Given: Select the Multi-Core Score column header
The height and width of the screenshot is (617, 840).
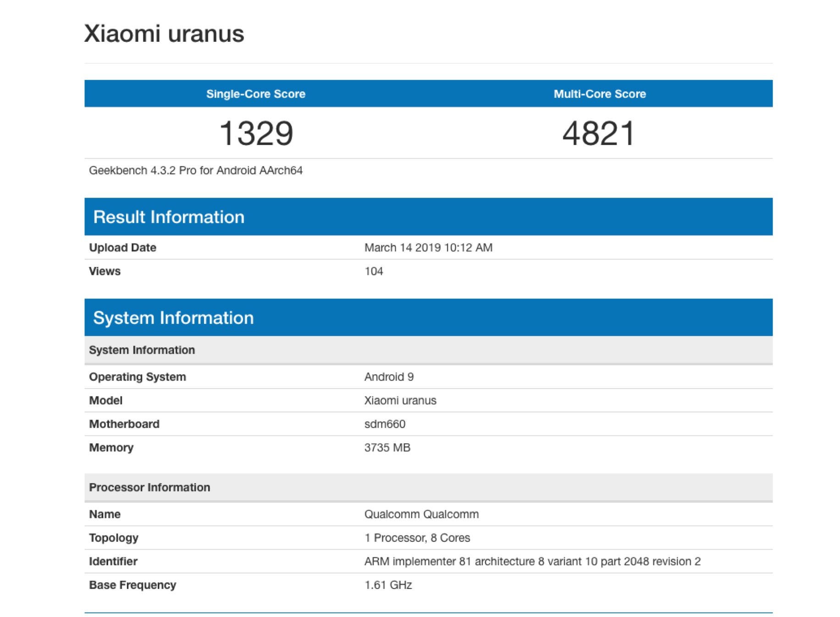Looking at the screenshot, I should [x=599, y=94].
